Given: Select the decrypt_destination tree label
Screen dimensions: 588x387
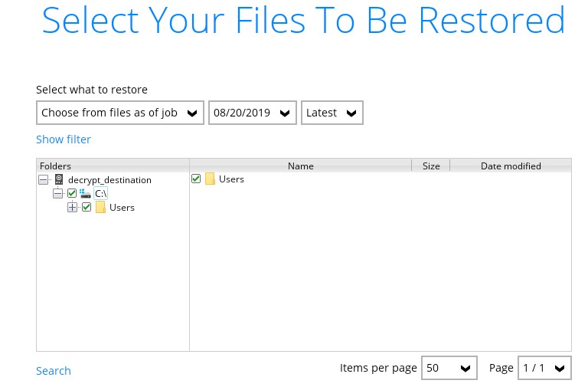Looking at the screenshot, I should click(110, 180).
